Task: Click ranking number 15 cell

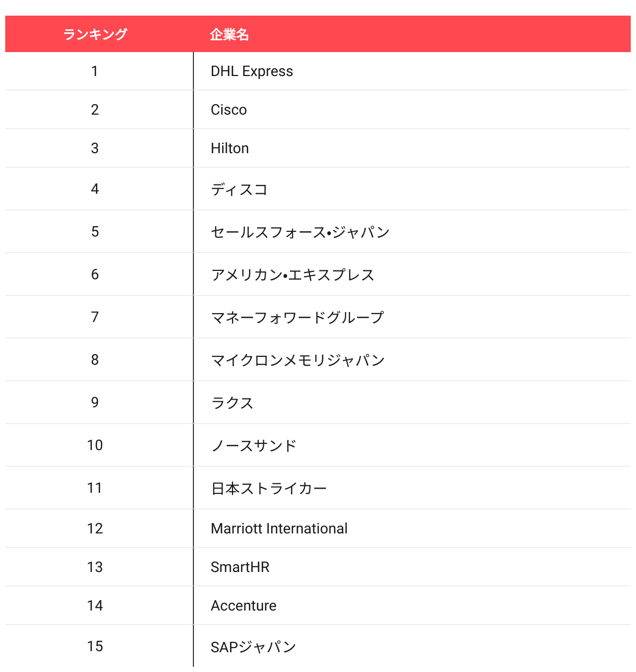Action: pos(95,646)
